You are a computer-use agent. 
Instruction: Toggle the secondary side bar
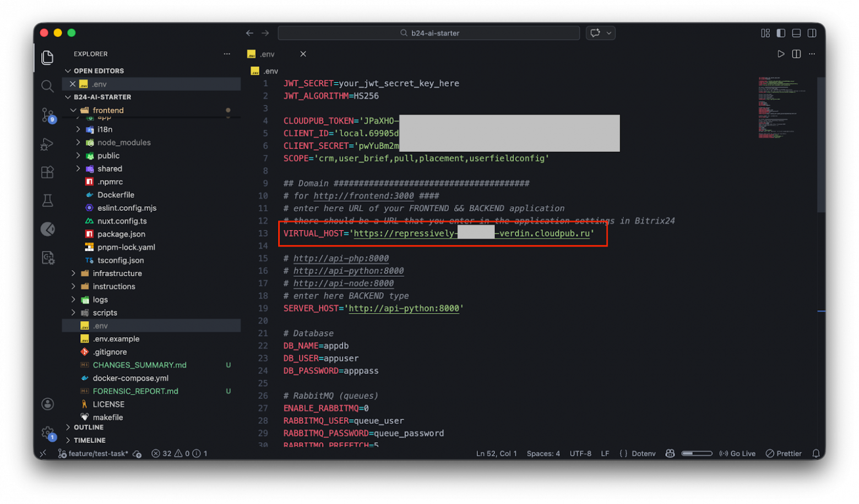pos(812,33)
